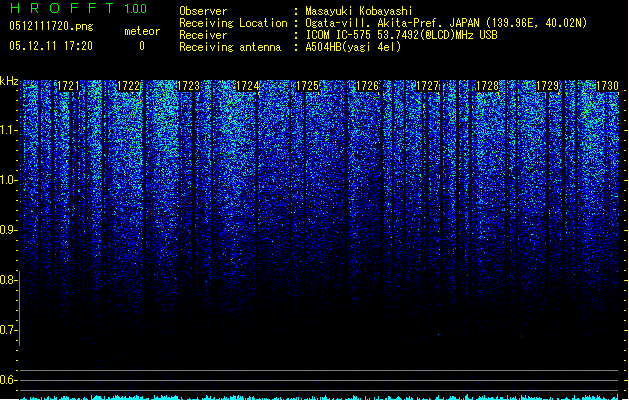The height and width of the screenshot is (400, 629).
Task: Click the 1.0 frequency axis label
Action: point(8,180)
